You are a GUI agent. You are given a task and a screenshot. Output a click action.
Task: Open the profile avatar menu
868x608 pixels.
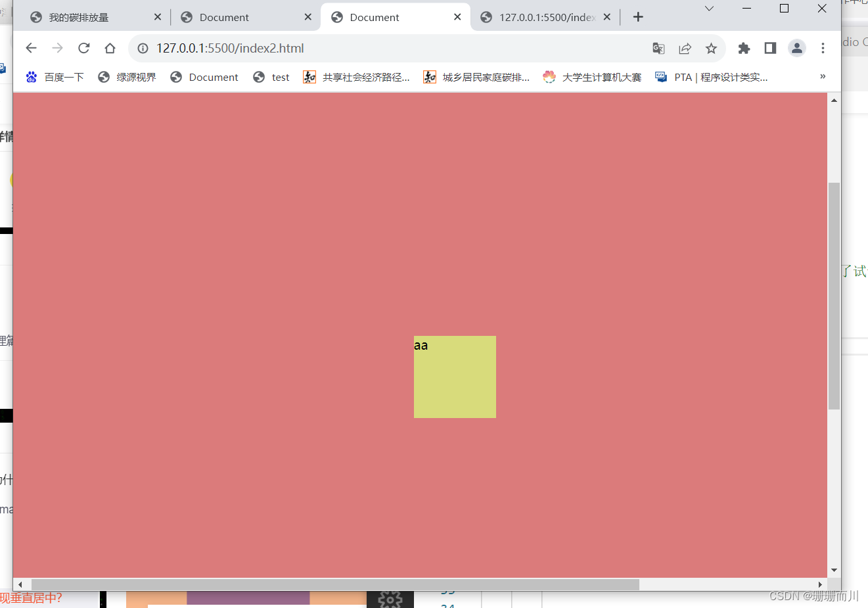796,48
